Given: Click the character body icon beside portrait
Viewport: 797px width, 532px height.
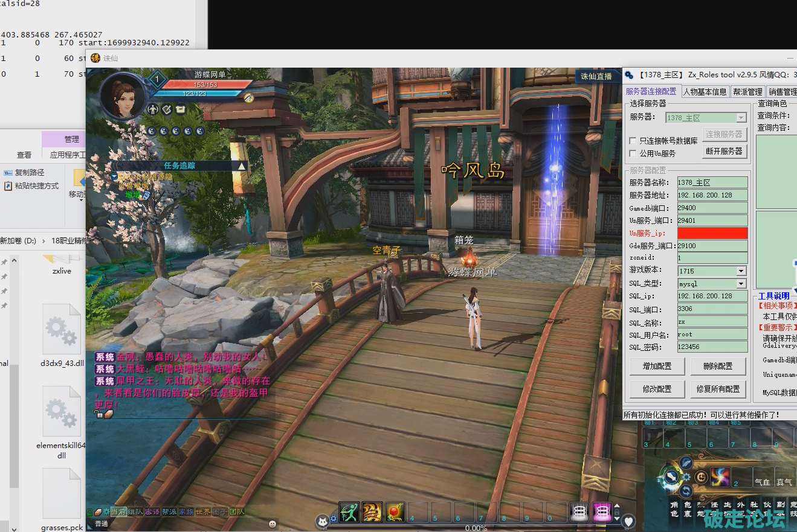Looking at the screenshot, I should (153, 109).
